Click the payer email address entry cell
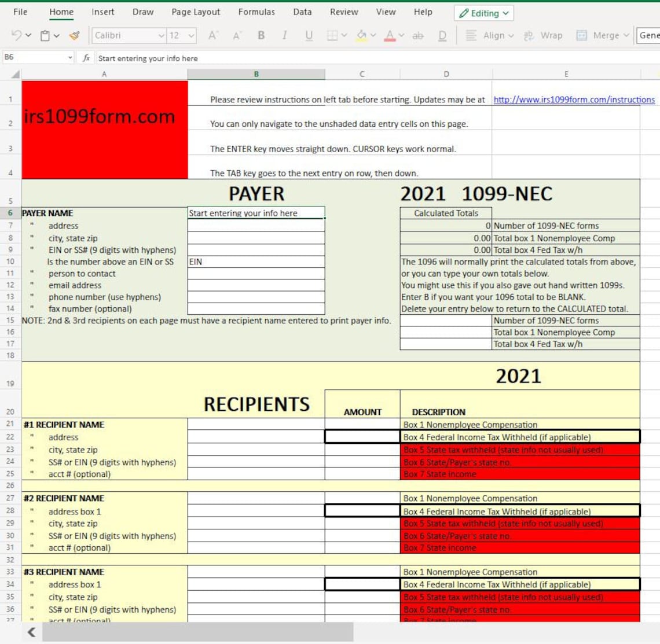Screen dimensions: 660x644 pos(256,285)
